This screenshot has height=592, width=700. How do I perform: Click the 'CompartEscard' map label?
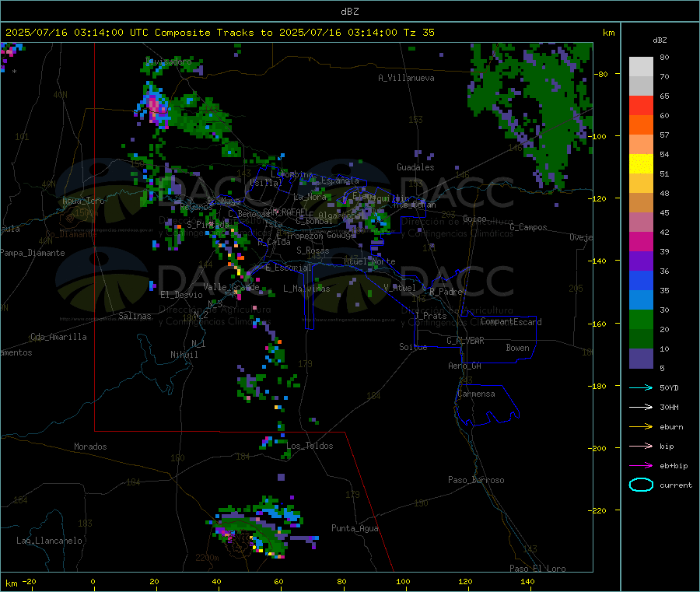tap(511, 321)
